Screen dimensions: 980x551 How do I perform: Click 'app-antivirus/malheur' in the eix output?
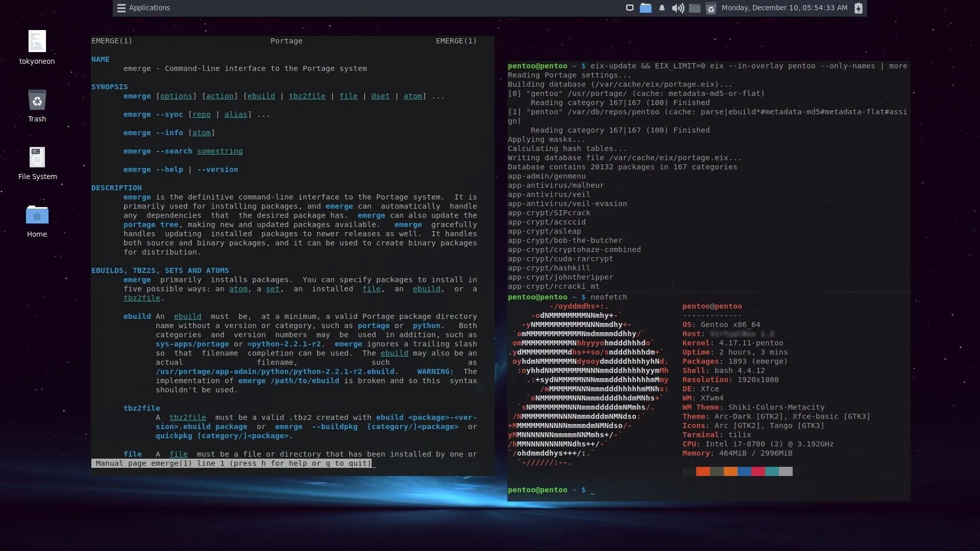(x=556, y=186)
